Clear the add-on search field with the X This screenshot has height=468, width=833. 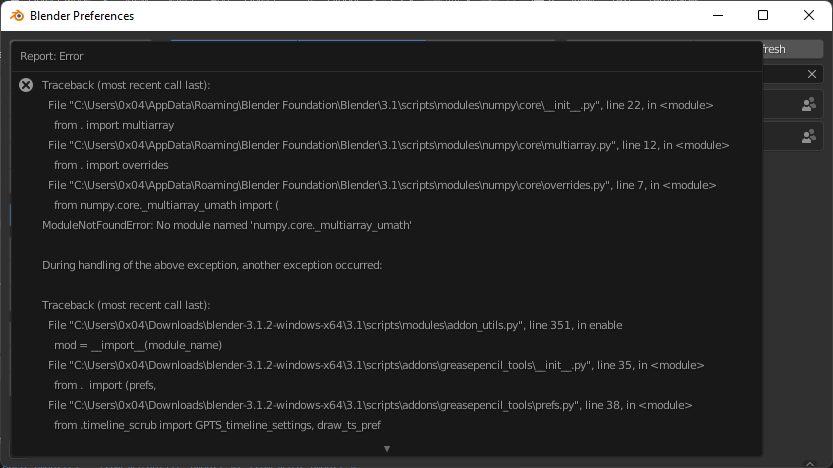pos(812,74)
